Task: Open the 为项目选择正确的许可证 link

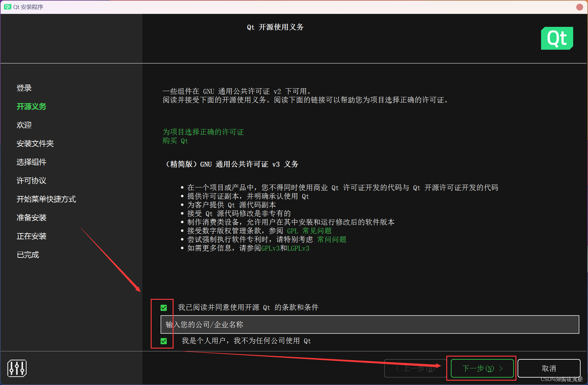Action: [203, 132]
